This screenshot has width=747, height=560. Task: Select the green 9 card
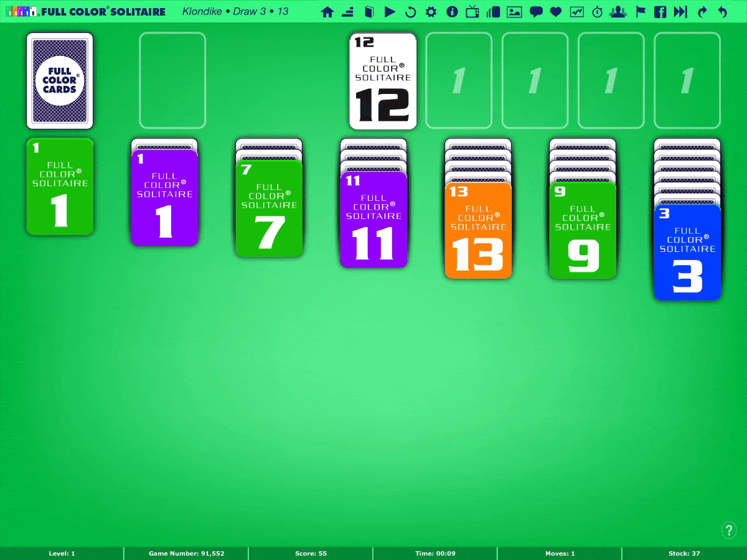pyautogui.click(x=583, y=230)
